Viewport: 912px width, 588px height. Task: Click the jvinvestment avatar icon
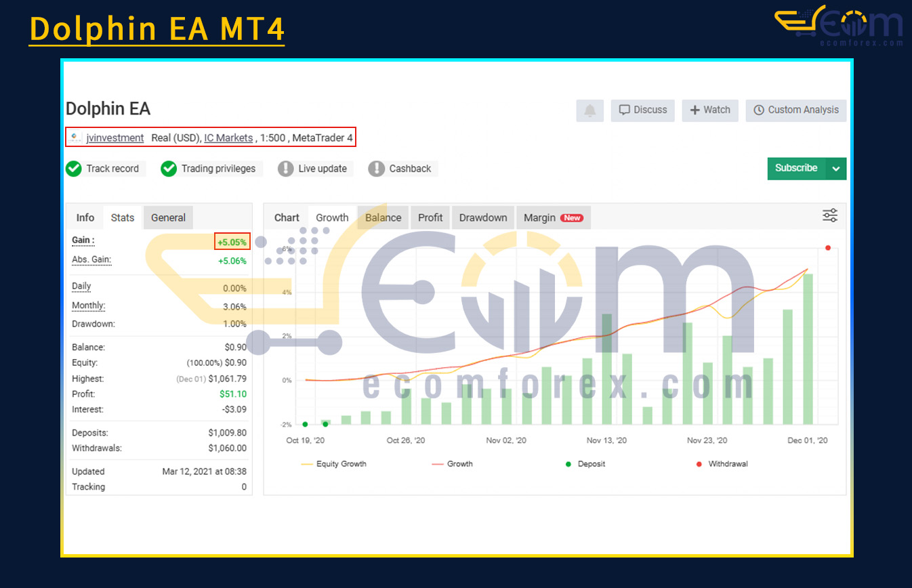pyautogui.click(x=76, y=138)
